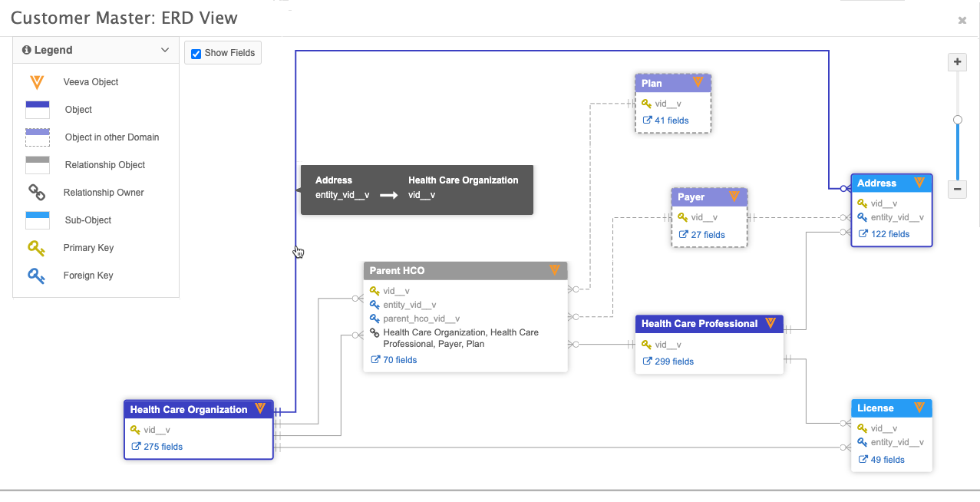The image size is (980, 502).
Task: Click Veeva icon on Address header
Action: click(919, 183)
